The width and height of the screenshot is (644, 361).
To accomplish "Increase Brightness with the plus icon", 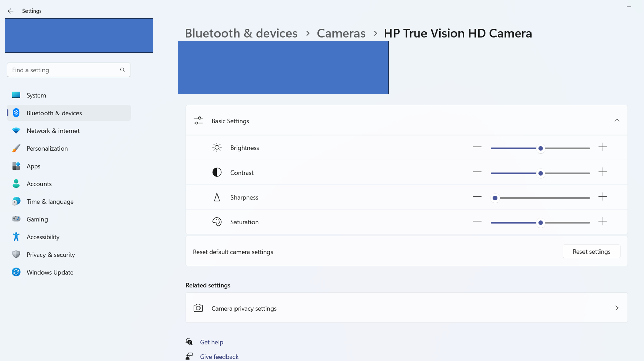I will pos(603,147).
